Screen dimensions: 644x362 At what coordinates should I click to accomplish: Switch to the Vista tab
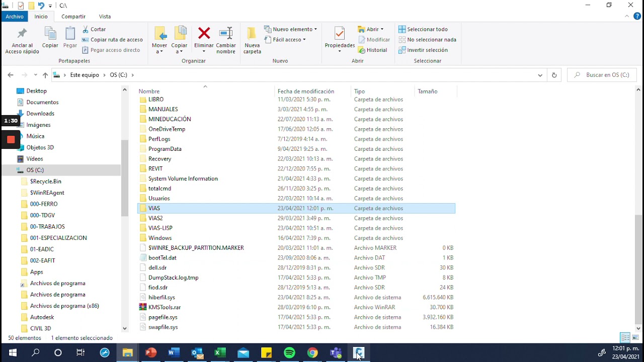[105, 17]
